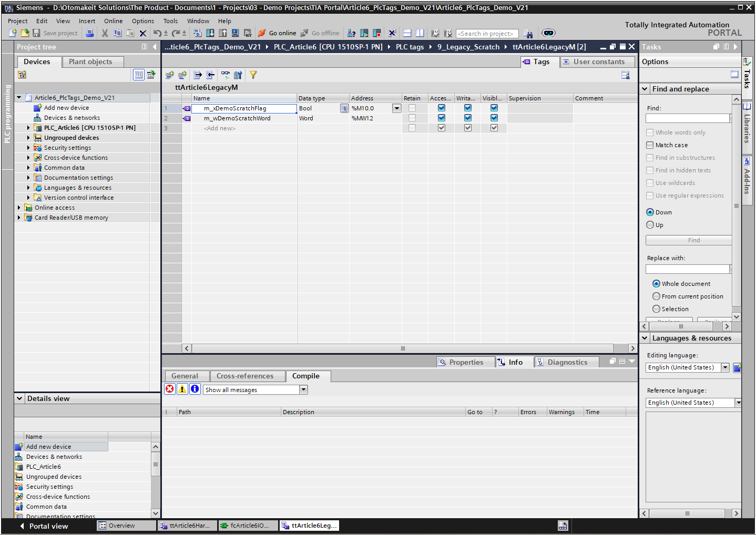756x535 pixels.
Task: Expand Ungrouped devices tree node
Action: [28, 138]
